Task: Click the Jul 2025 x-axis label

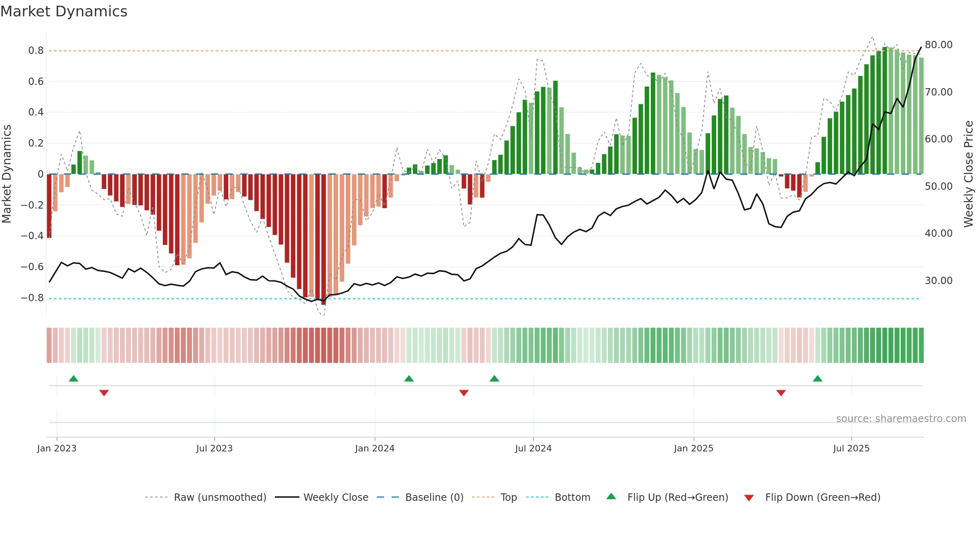Action: tap(851, 448)
